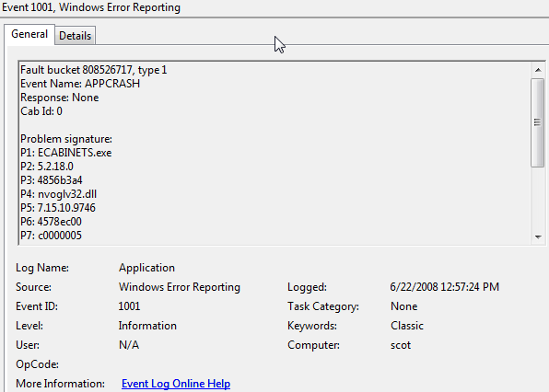Screen dimensions: 549x392
Task: Click the Keywords value 'Classic'
Action: pos(407,326)
